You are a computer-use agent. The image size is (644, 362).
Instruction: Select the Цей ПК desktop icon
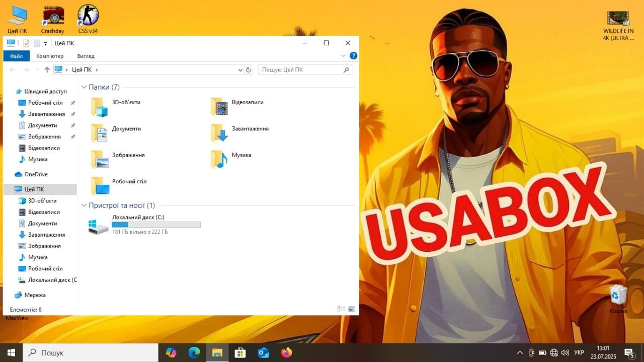[18, 19]
